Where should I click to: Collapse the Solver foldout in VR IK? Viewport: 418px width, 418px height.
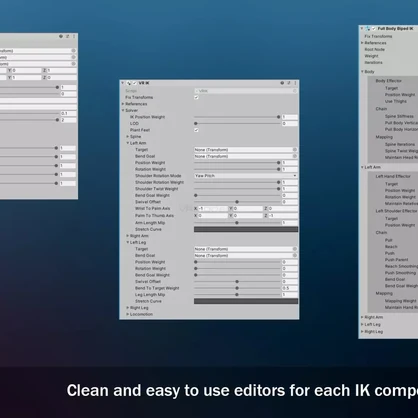click(x=123, y=110)
